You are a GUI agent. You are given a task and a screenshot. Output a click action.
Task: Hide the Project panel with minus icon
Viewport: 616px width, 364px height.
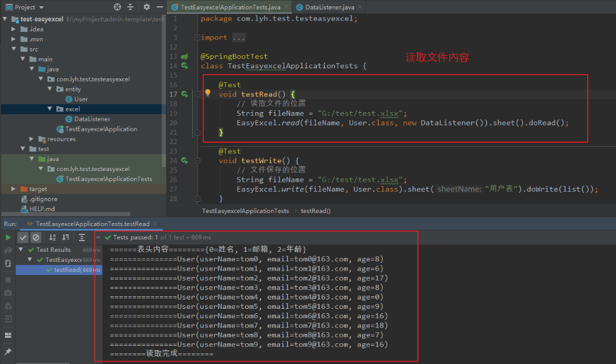[x=160, y=7]
